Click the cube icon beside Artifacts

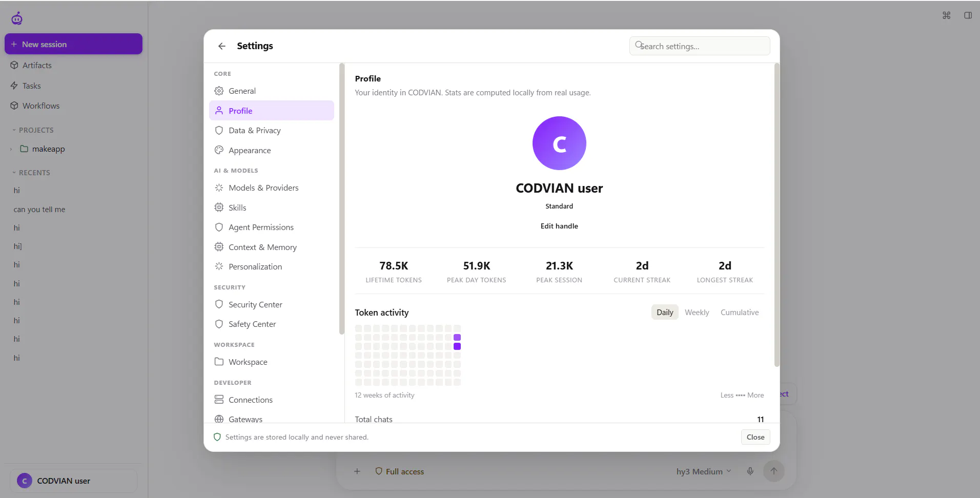point(14,65)
